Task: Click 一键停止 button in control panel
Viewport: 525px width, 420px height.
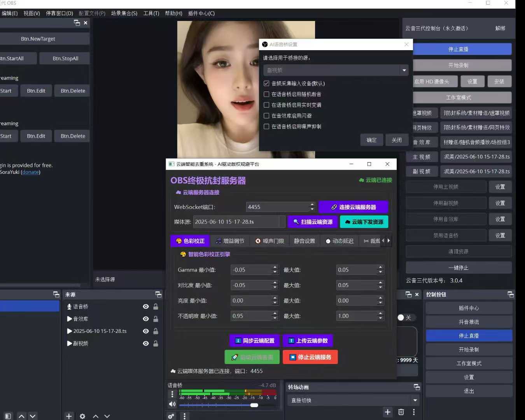Action: 458,268
